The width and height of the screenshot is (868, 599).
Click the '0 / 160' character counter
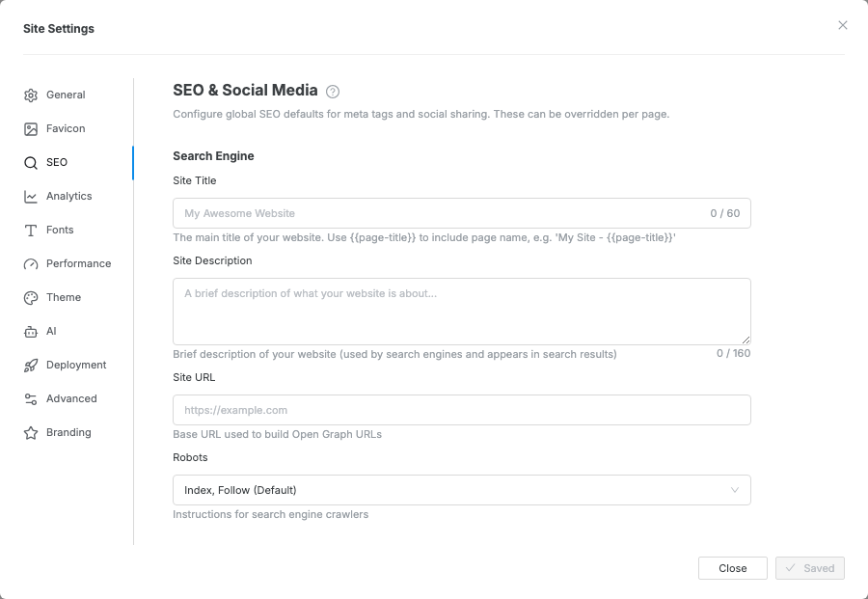click(x=734, y=353)
